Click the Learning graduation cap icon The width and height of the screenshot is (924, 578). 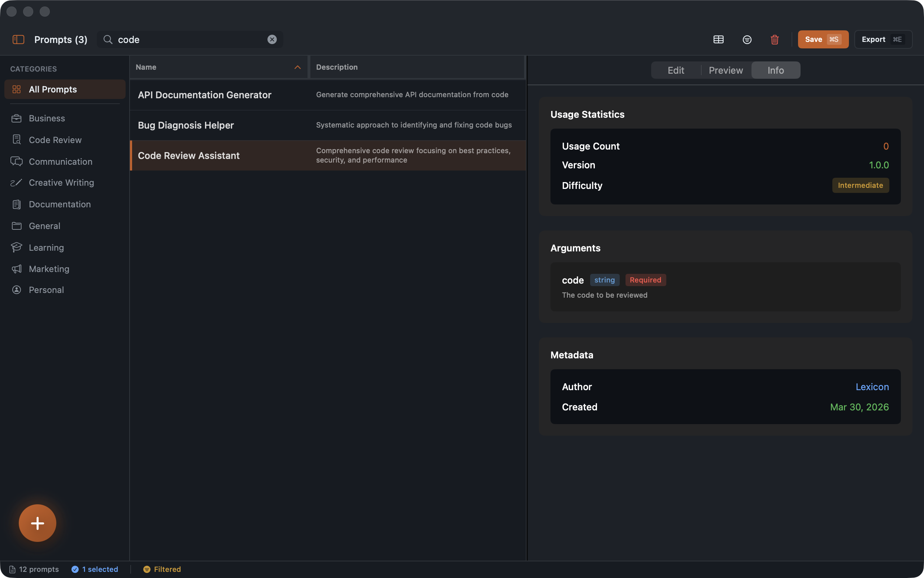[16, 247]
